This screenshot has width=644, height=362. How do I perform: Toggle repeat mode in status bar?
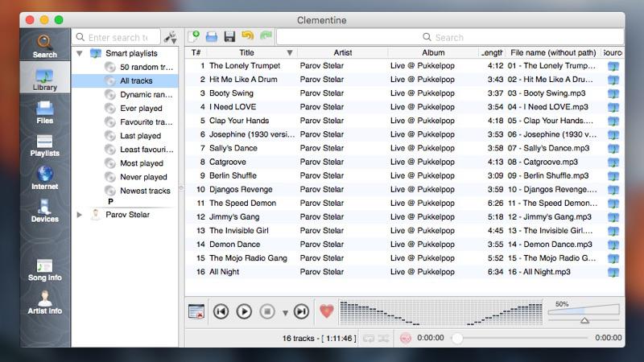click(x=369, y=338)
